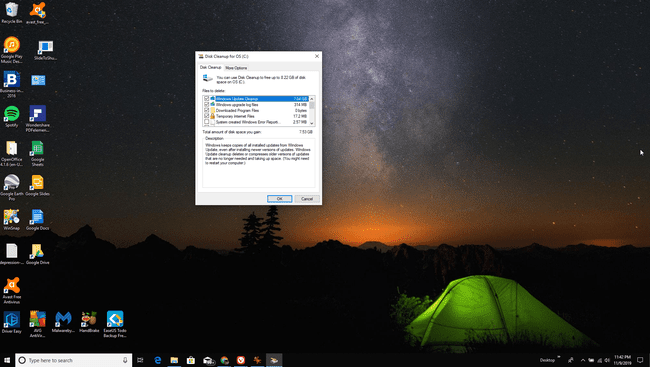
Task: Open Task View from the taskbar
Action: point(140,360)
